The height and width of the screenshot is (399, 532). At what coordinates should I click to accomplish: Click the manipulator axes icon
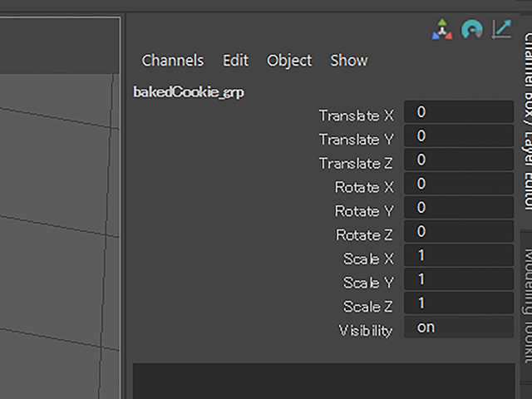tap(442, 31)
